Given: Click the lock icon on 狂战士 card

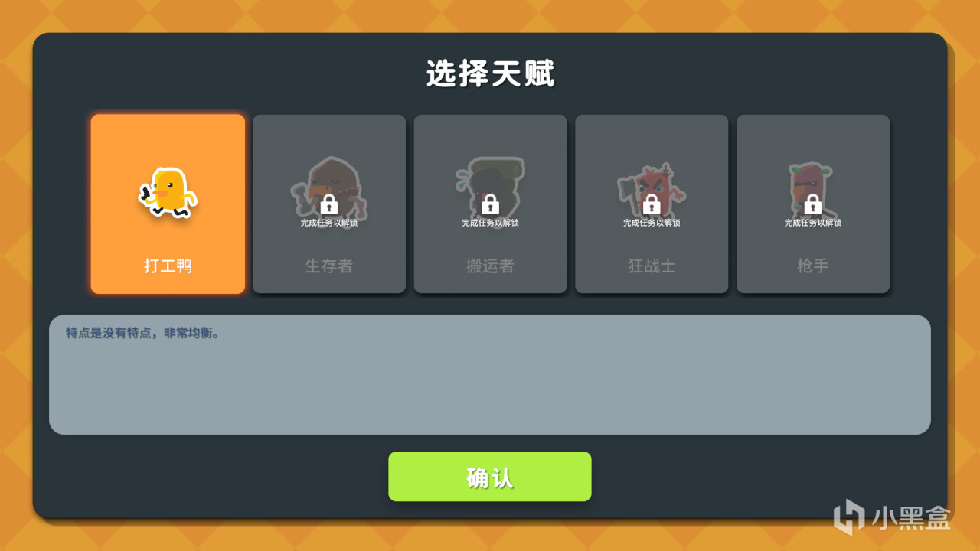Looking at the screenshot, I should point(652,204).
